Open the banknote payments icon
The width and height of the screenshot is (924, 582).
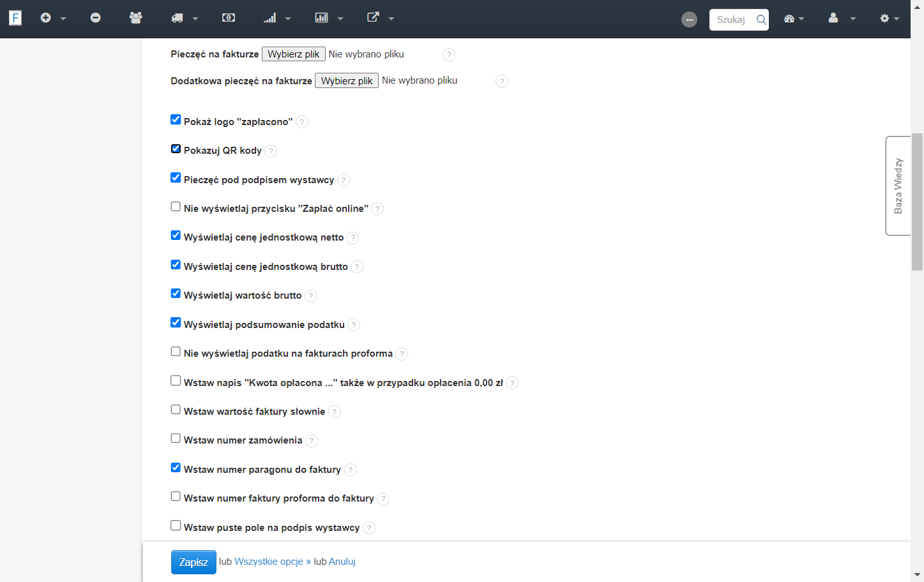229,18
